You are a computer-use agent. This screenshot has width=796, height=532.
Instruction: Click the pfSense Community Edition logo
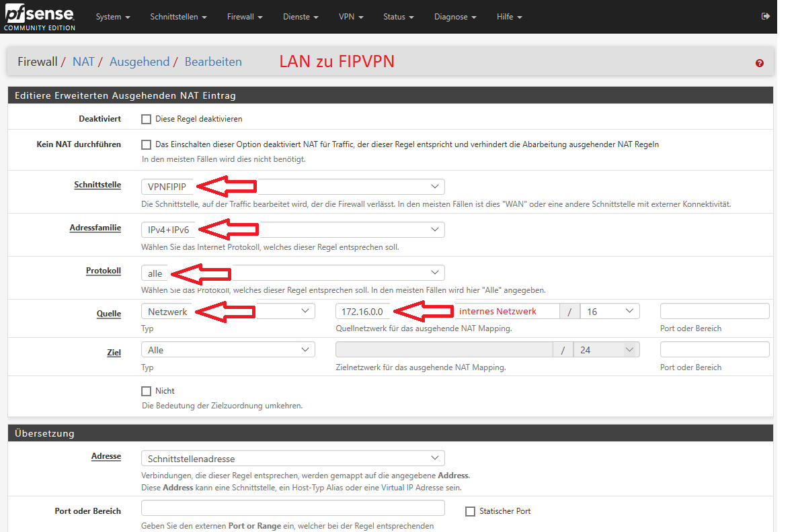point(39,17)
